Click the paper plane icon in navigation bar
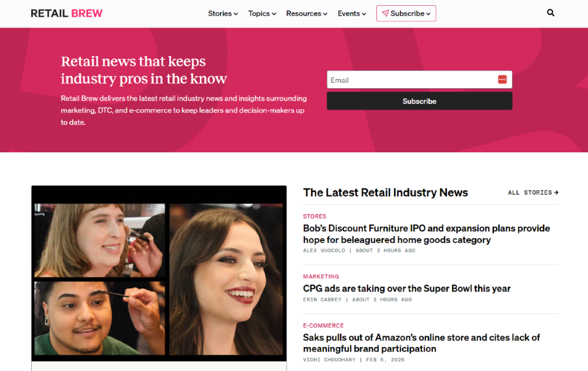The width and height of the screenshot is (588, 371). click(x=385, y=14)
